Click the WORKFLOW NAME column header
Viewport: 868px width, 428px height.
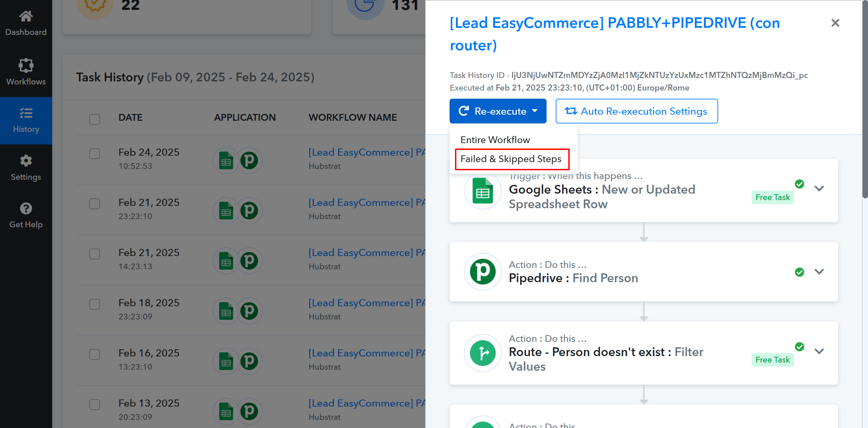[353, 117]
